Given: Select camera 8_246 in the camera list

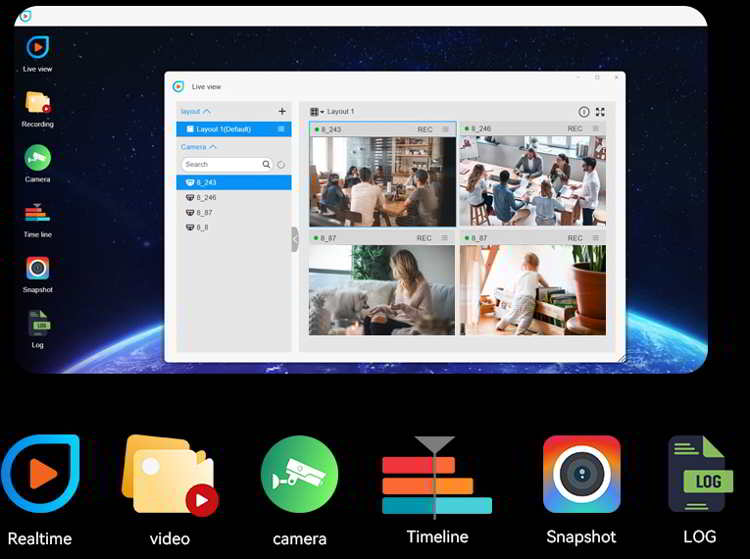Looking at the screenshot, I should point(233,197).
